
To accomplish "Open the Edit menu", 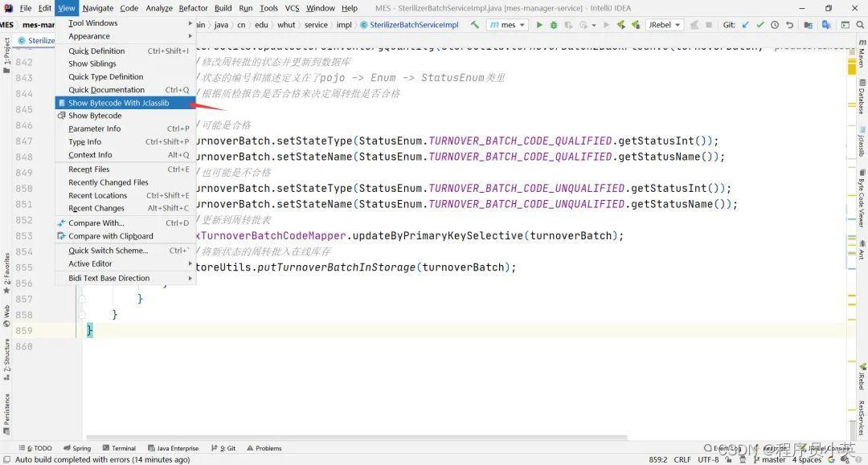I will [x=45, y=8].
